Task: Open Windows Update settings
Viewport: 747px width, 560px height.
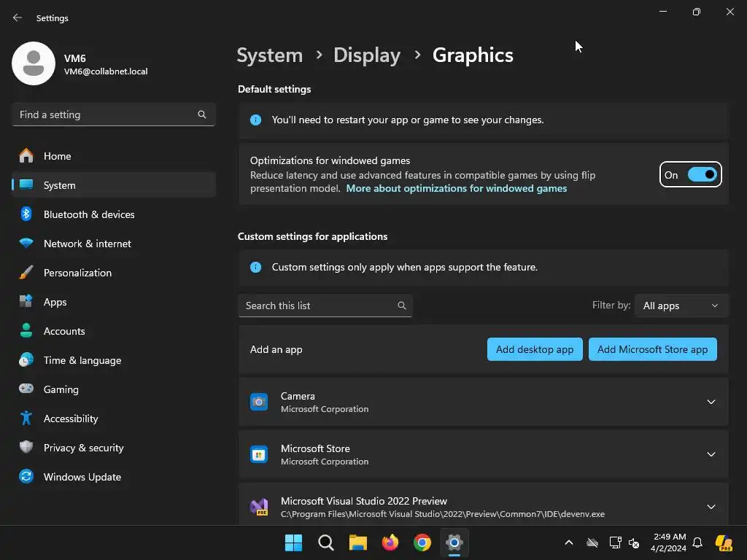Action: pyautogui.click(x=113, y=476)
